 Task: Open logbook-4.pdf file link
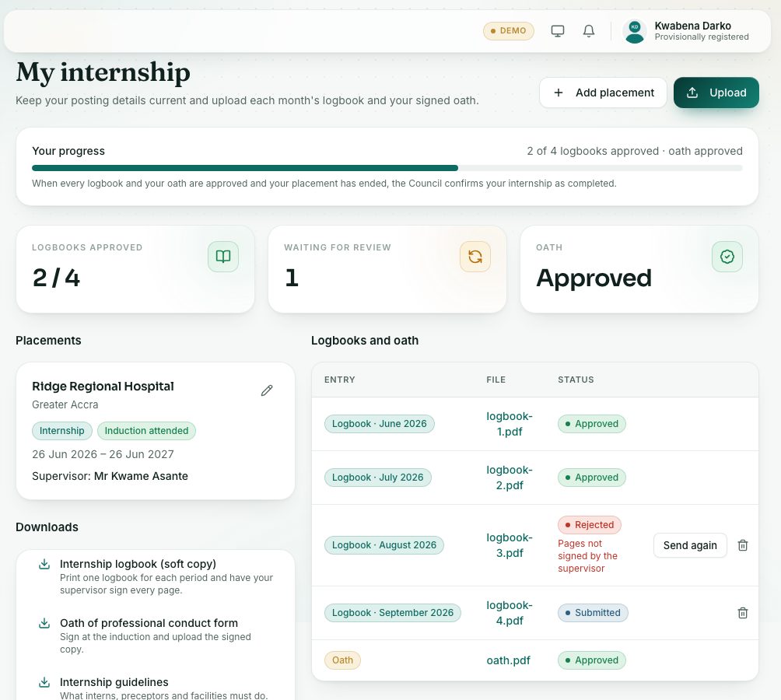pyautogui.click(x=509, y=613)
